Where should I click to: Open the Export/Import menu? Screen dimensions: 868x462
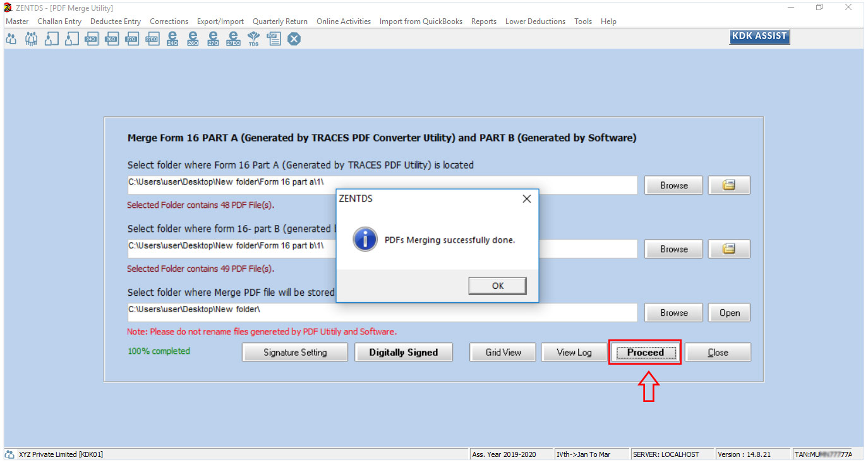coord(220,21)
